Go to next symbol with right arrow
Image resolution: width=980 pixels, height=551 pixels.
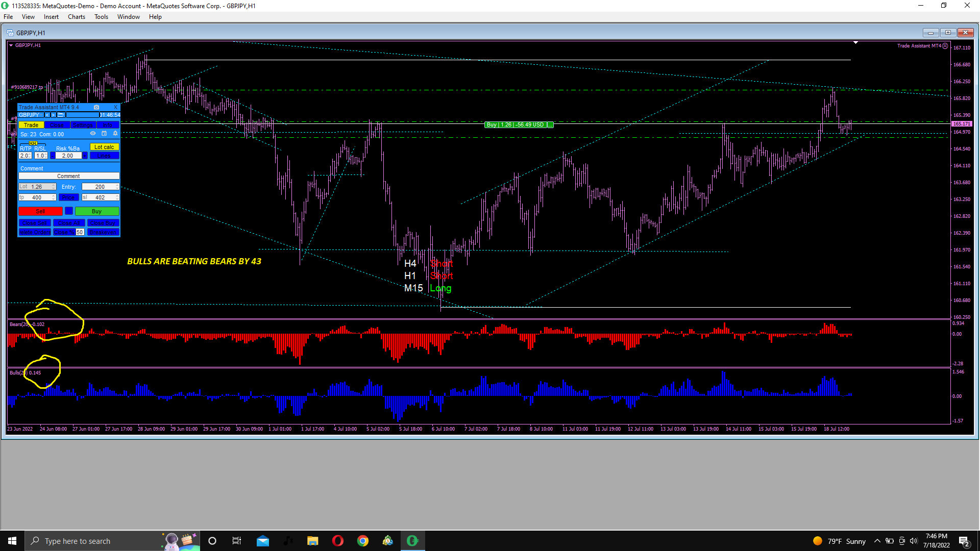(53, 115)
